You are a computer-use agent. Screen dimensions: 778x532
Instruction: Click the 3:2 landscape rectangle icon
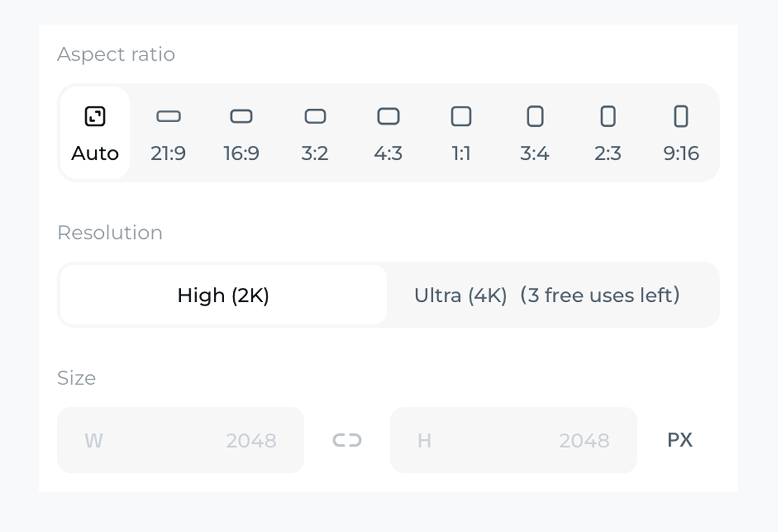click(x=315, y=117)
